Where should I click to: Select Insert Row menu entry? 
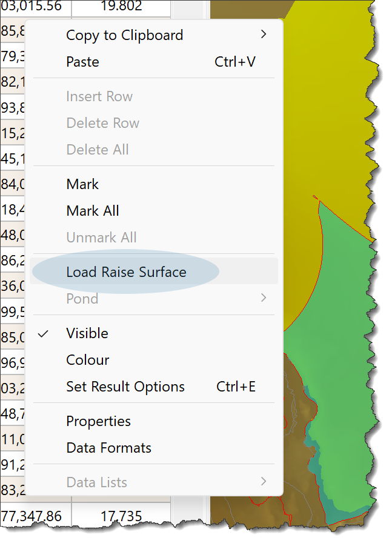pos(153,96)
